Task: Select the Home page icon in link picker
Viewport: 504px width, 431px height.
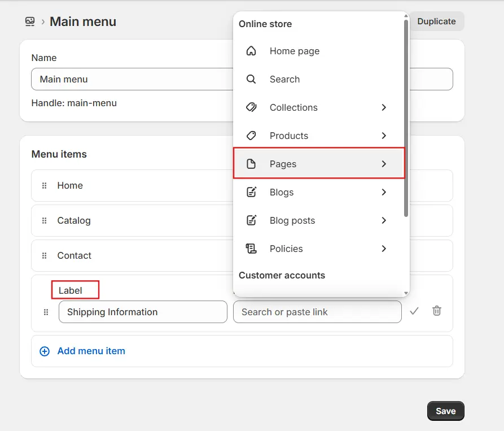Action: click(251, 51)
